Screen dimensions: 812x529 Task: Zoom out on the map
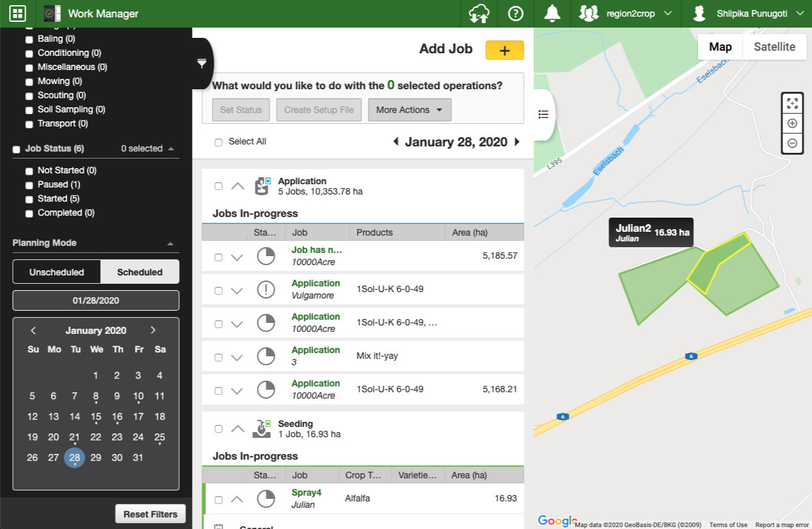792,143
